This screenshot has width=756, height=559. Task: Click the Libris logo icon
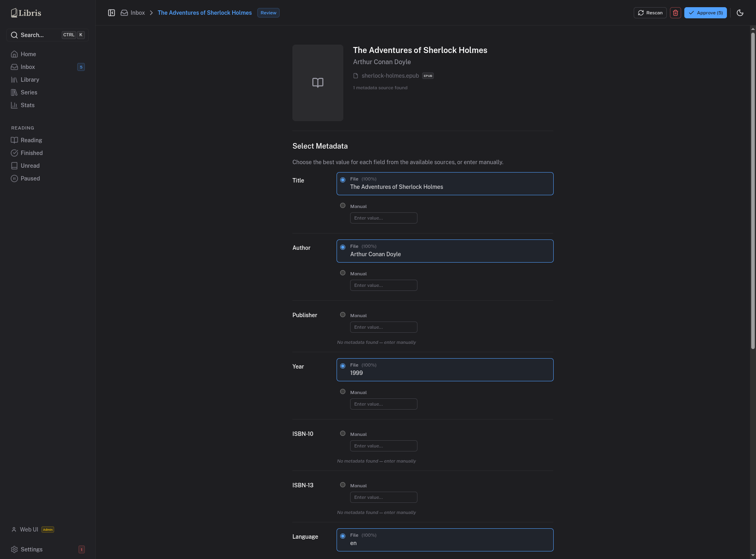pyautogui.click(x=14, y=13)
